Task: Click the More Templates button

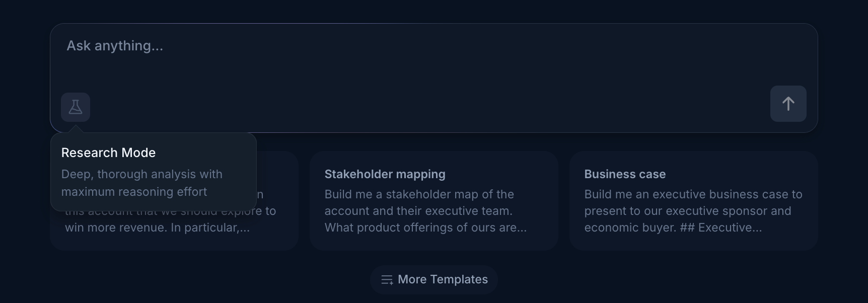Action: 433,279
